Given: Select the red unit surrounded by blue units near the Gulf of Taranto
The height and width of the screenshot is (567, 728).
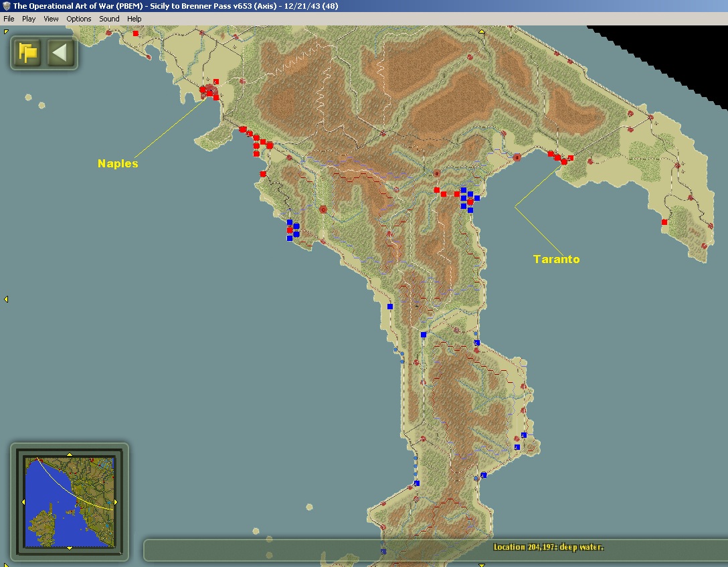Looking at the screenshot, I should click(470, 202).
